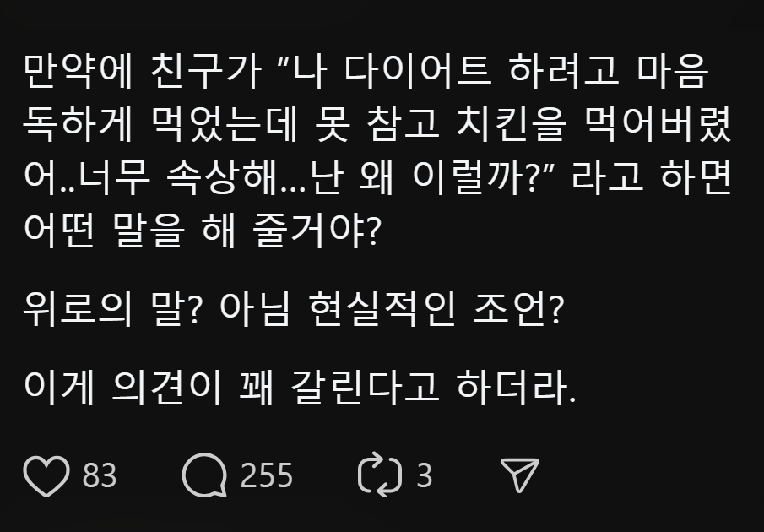
Task: Click the paragraph "위로의 말? 아님 현실적인 조언?"
Action: tap(294, 309)
